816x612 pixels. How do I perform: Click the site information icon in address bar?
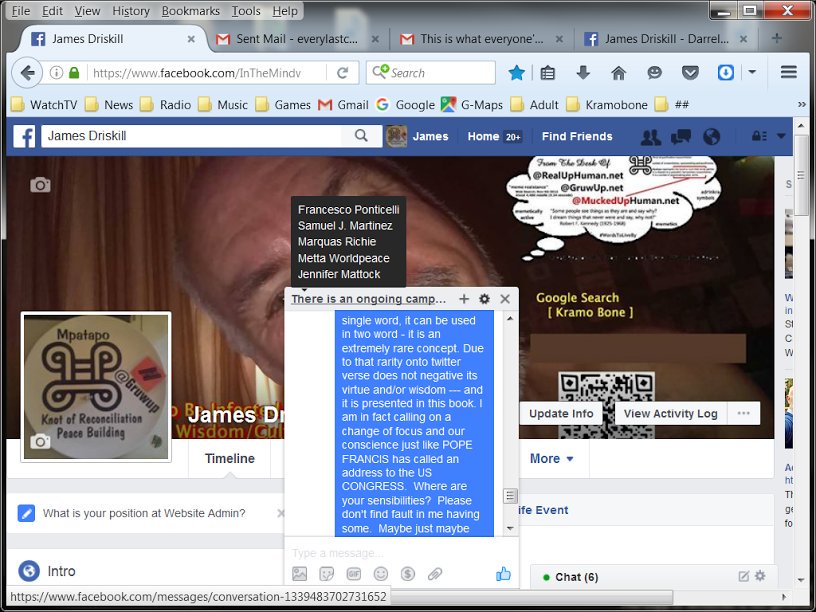coord(56,73)
